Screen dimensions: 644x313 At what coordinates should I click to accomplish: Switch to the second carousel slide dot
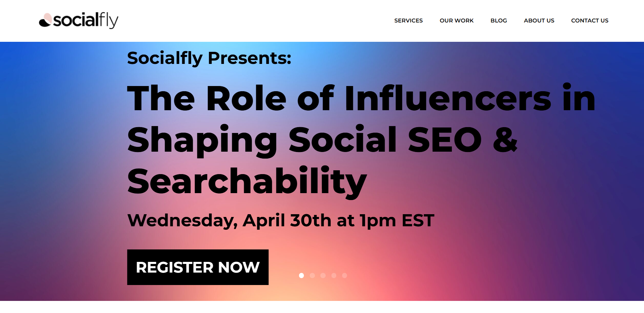[x=312, y=275]
